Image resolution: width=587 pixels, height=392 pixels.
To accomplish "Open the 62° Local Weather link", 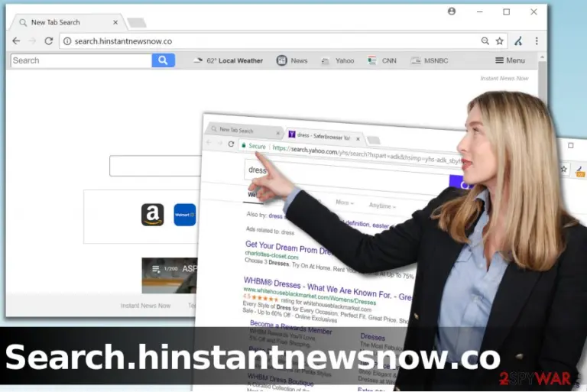I will pyautogui.click(x=228, y=60).
